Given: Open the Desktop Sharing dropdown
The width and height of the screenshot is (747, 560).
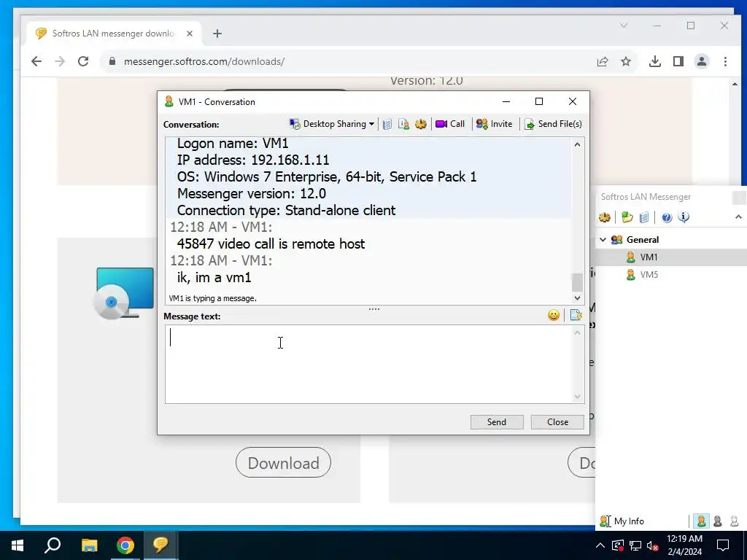Looking at the screenshot, I should (x=332, y=124).
